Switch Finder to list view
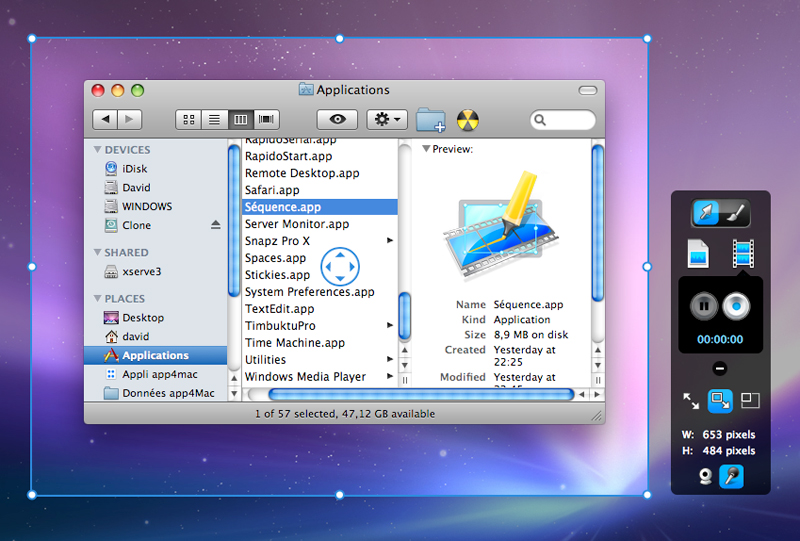This screenshot has height=541, width=800. pos(214,119)
